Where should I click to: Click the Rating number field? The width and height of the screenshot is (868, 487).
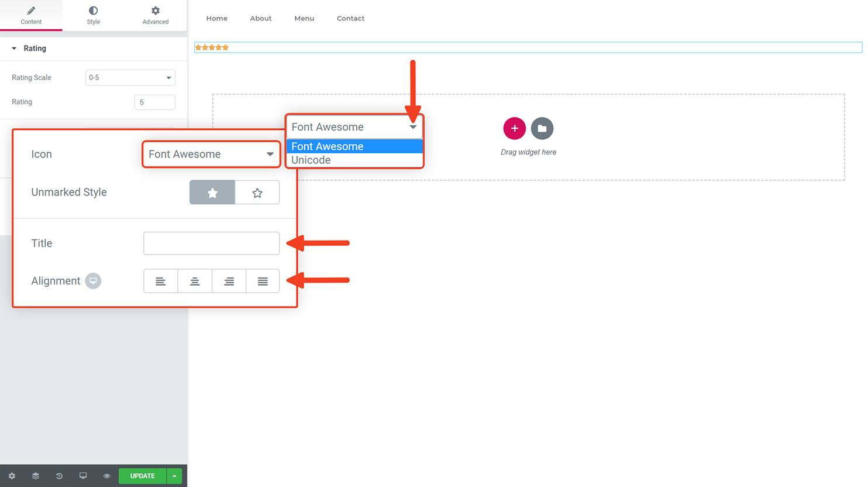154,102
